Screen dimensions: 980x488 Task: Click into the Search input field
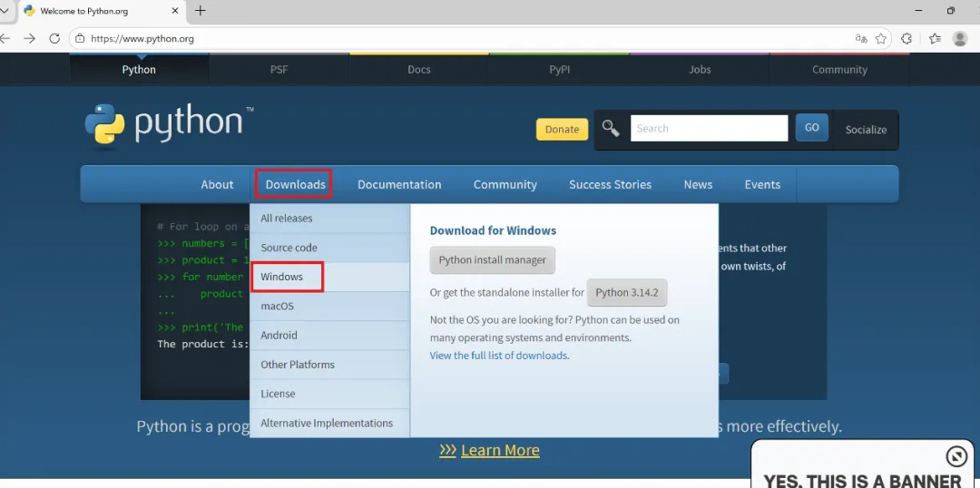pos(710,128)
